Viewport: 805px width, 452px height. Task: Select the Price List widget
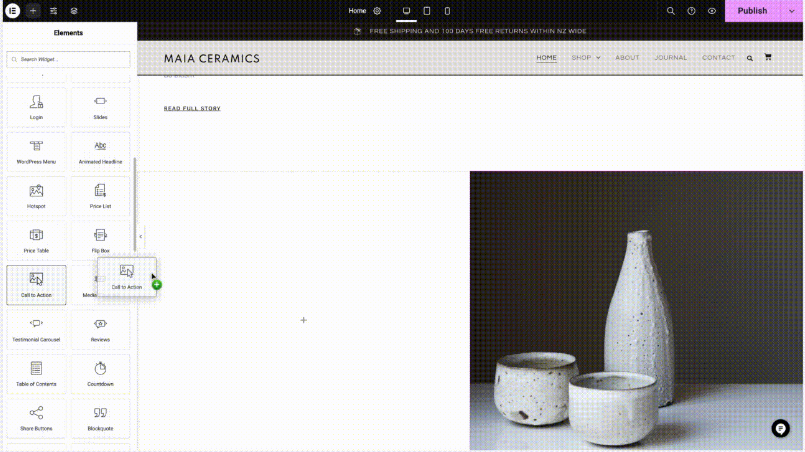pos(101,196)
